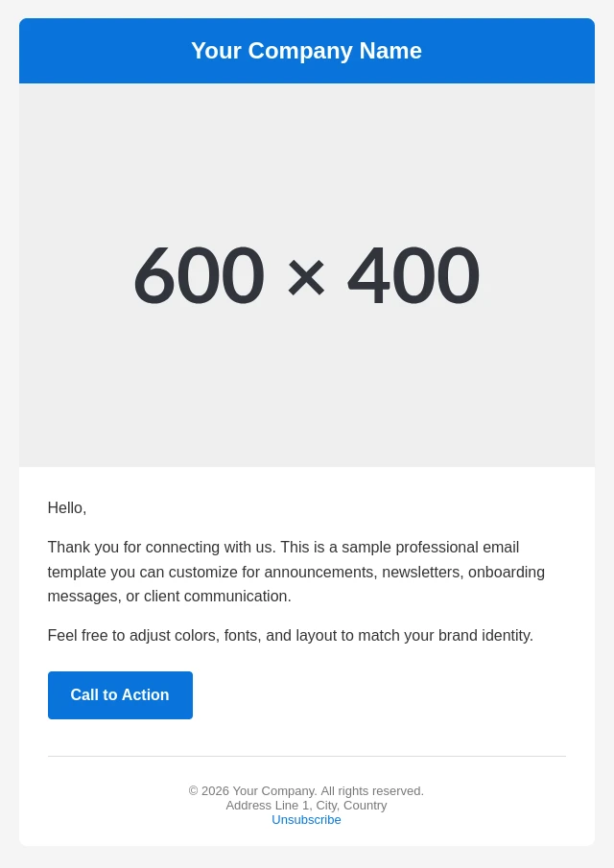Select the Call to Action button label text
614x868 pixels.
click(x=119, y=694)
